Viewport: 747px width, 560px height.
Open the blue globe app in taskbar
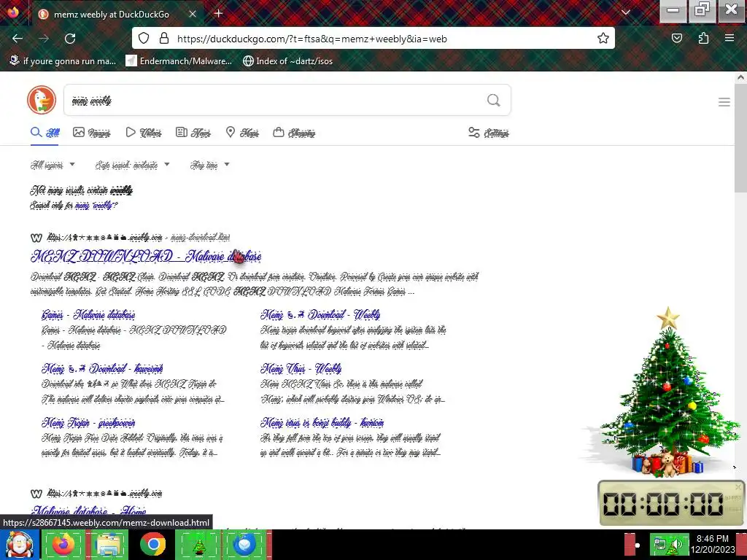pos(244,544)
